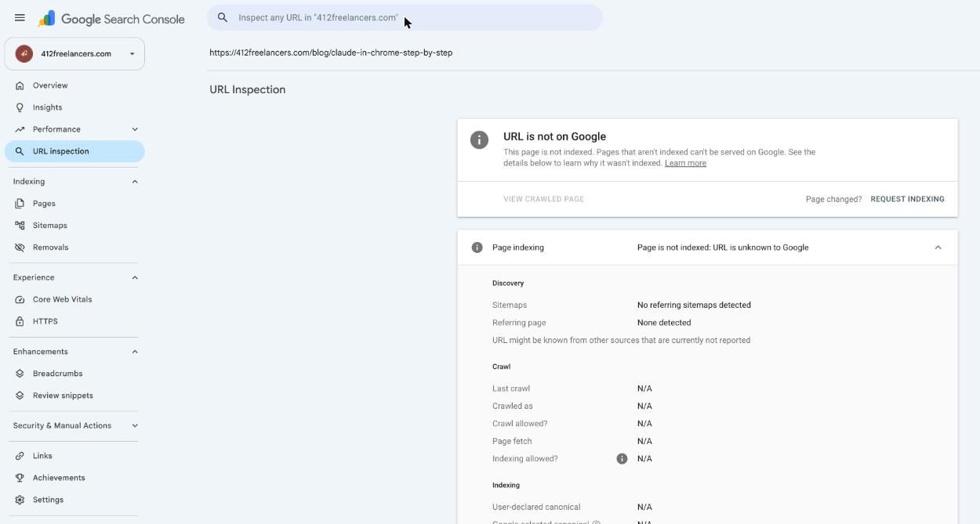Click the Removals crossed-eye icon
The width and height of the screenshot is (980, 524).
pyautogui.click(x=20, y=248)
